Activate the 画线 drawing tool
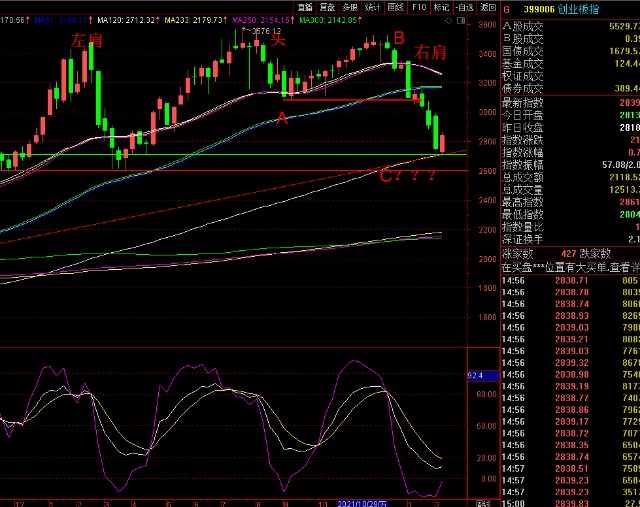 click(395, 7)
